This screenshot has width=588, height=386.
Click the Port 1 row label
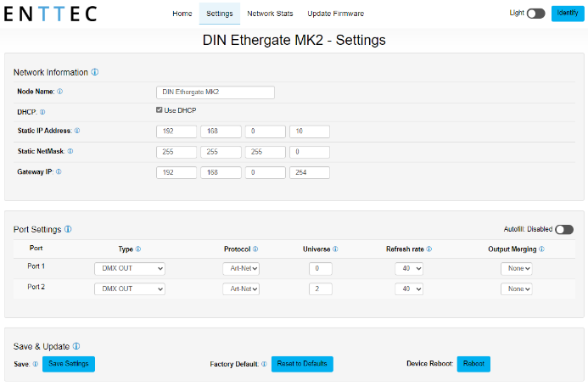tap(36, 266)
